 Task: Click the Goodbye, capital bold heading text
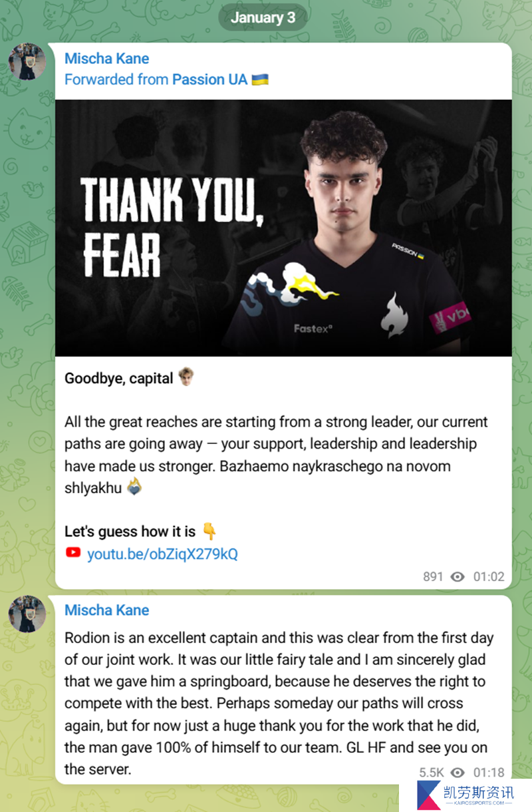[x=119, y=378]
